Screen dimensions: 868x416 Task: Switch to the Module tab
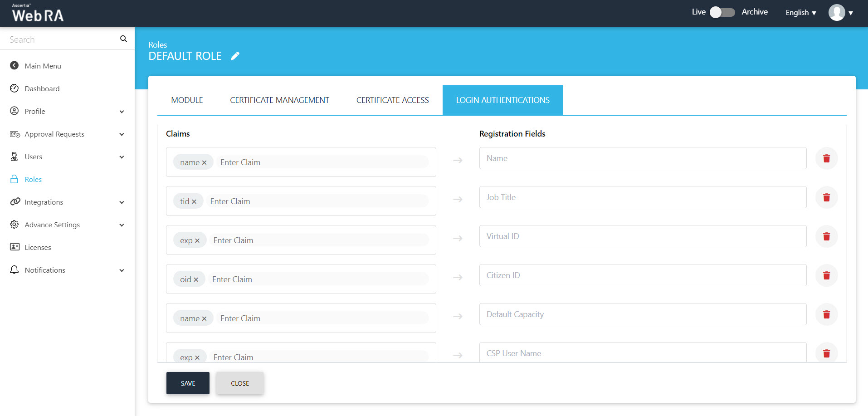pyautogui.click(x=187, y=100)
